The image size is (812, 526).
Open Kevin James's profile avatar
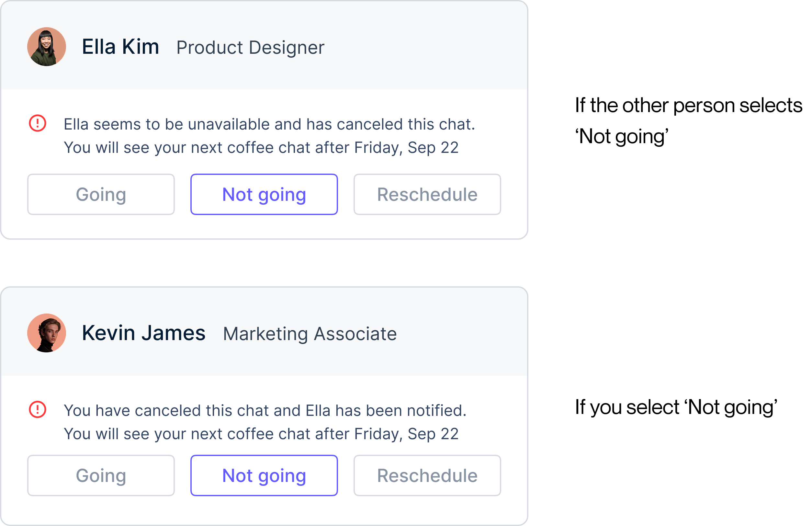[46, 333]
